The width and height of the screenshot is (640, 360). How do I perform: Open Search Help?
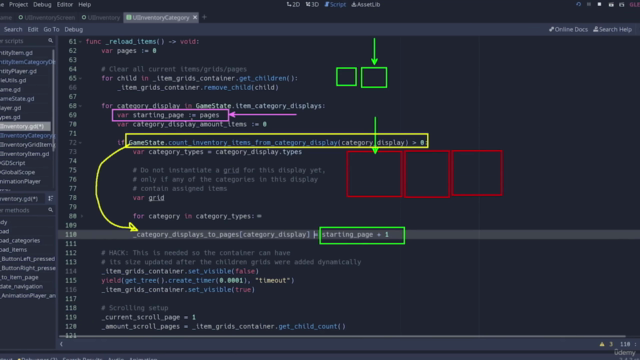coord(612,29)
